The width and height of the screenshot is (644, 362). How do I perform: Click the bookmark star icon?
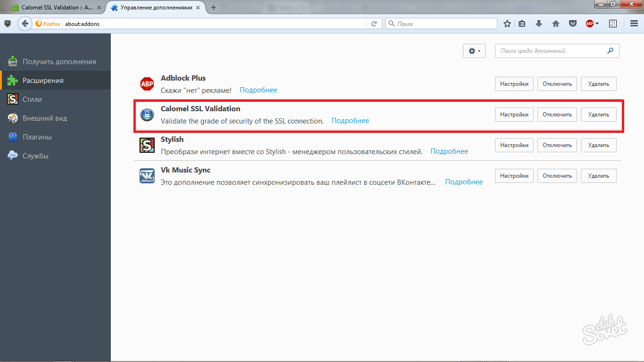pos(507,24)
